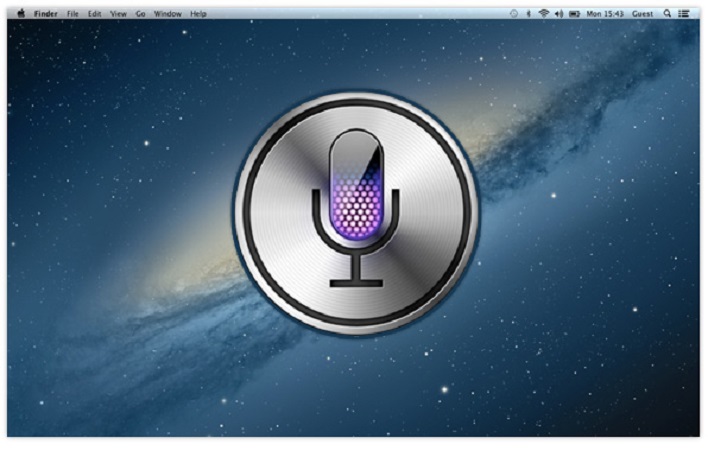
Task: Open the File menu
Action: click(73, 14)
